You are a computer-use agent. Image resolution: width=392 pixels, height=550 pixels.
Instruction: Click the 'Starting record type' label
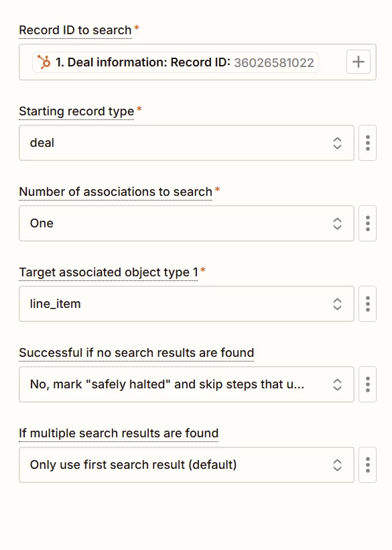(76, 111)
